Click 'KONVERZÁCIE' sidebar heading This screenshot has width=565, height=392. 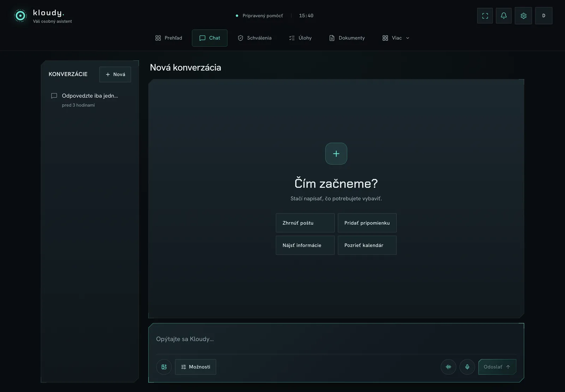68,74
